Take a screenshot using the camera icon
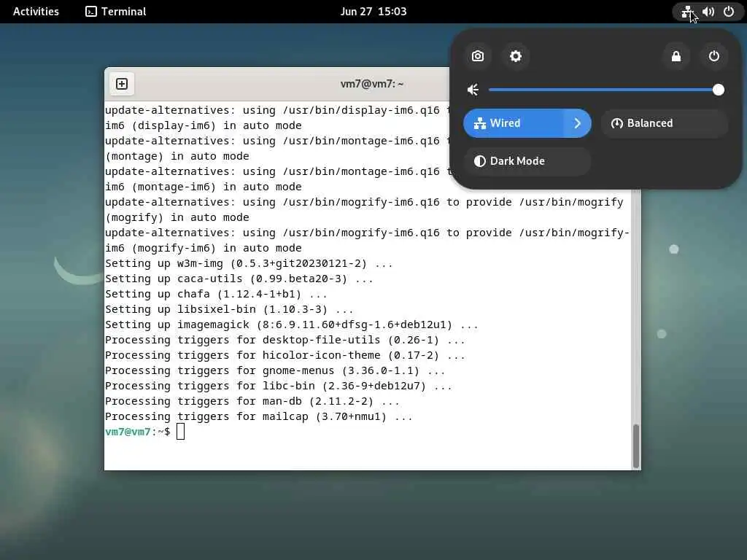 pos(477,56)
